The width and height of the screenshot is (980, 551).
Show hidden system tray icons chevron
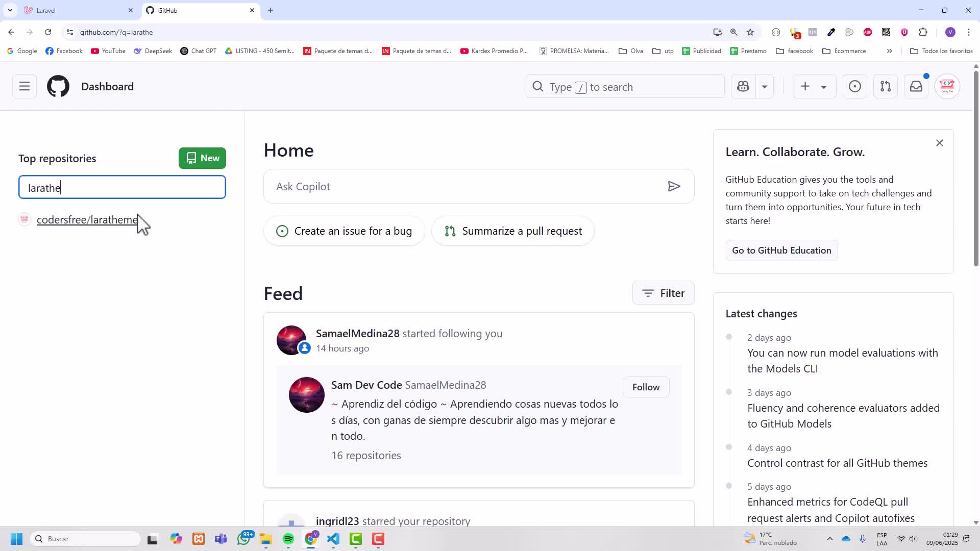[829, 539]
